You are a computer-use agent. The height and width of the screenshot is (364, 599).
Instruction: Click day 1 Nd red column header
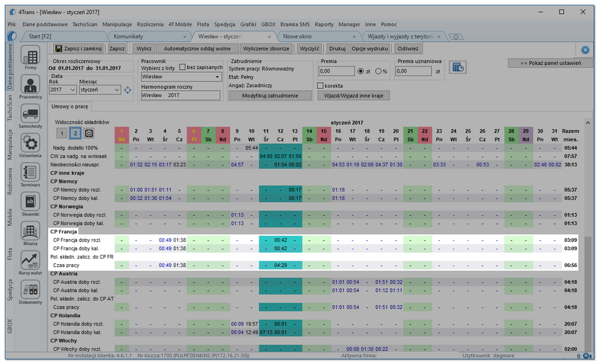click(122, 136)
